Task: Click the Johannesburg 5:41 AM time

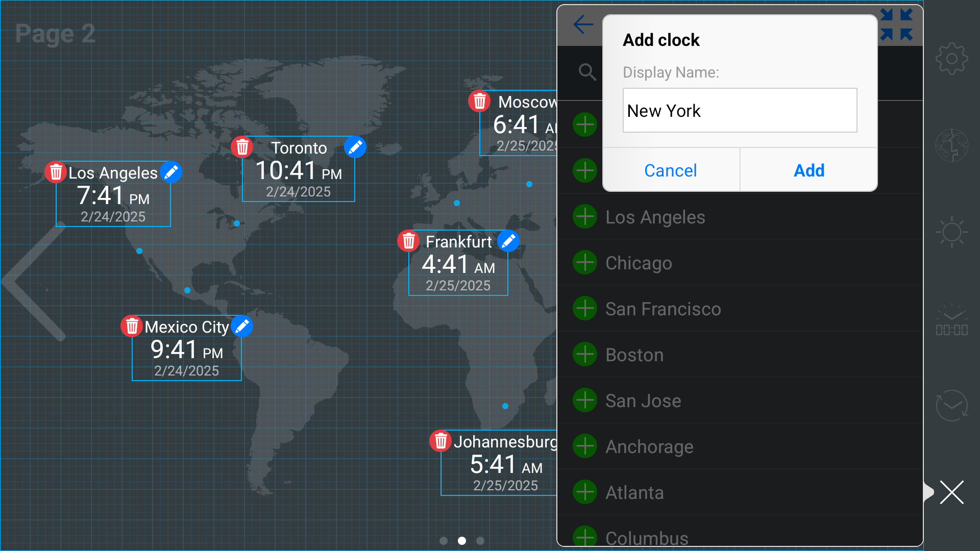Action: [x=506, y=465]
